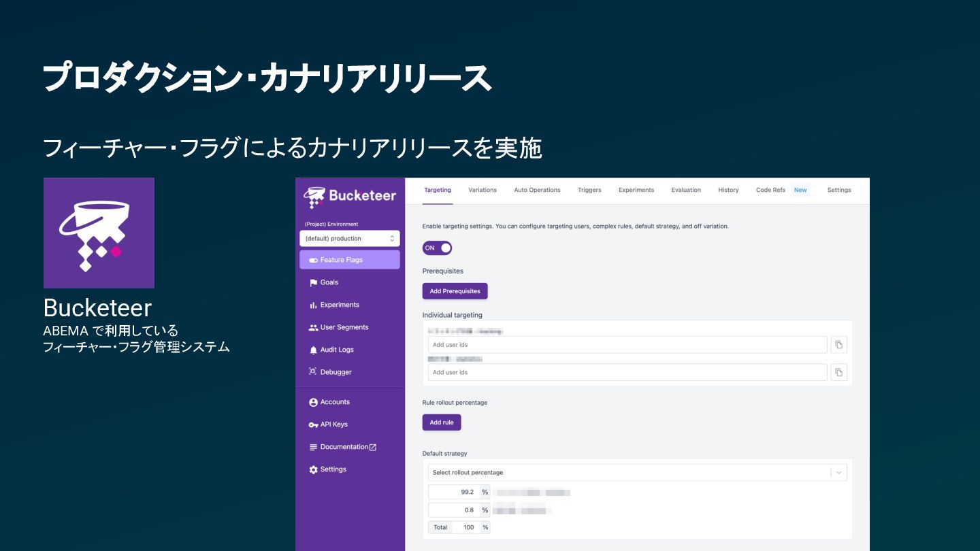Viewport: 980px width, 551px height.
Task: Open the Experiments tab in the top bar
Action: click(636, 190)
